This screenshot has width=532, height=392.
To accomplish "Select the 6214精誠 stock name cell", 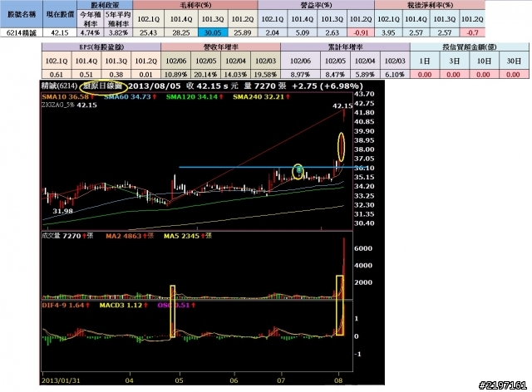I will pyautogui.click(x=22, y=33).
